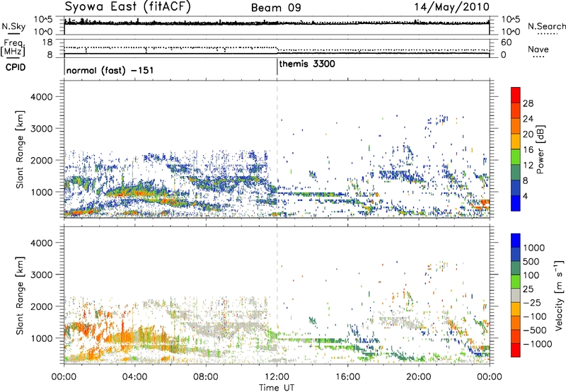566x392 pixels.
Task: Click the gray -25 to 25 velocity color band
Action: 516,295
